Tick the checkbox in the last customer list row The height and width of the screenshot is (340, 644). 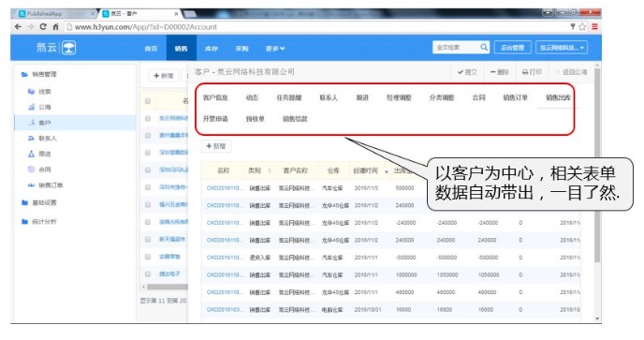pos(148,273)
